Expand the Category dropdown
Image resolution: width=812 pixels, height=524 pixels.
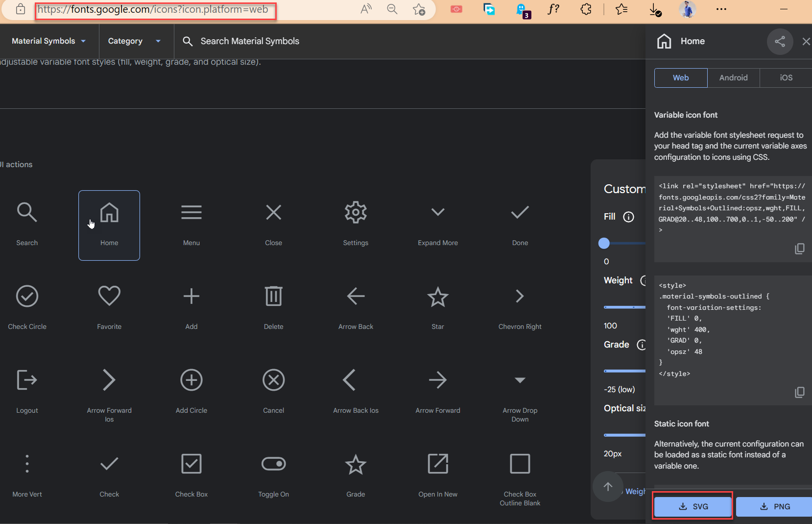point(135,41)
